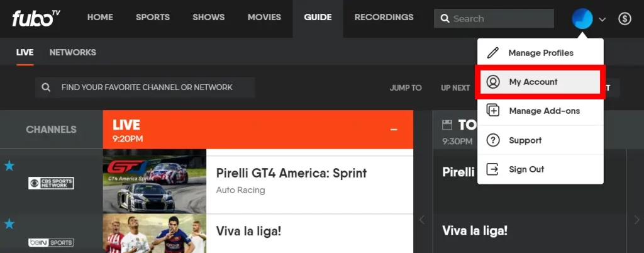Viewport: 644px width, 253px height.
Task: Open the Shows section
Action: click(x=209, y=17)
